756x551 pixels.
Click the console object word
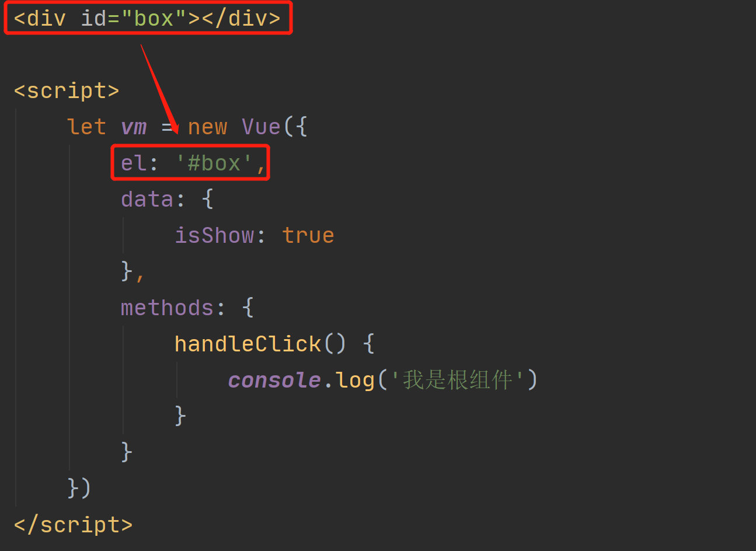click(274, 381)
